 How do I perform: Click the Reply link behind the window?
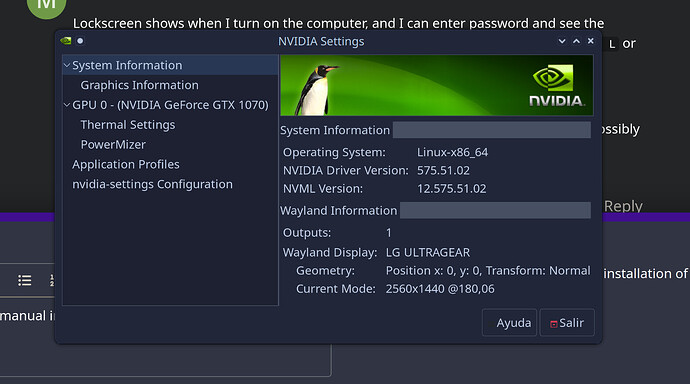coord(623,206)
